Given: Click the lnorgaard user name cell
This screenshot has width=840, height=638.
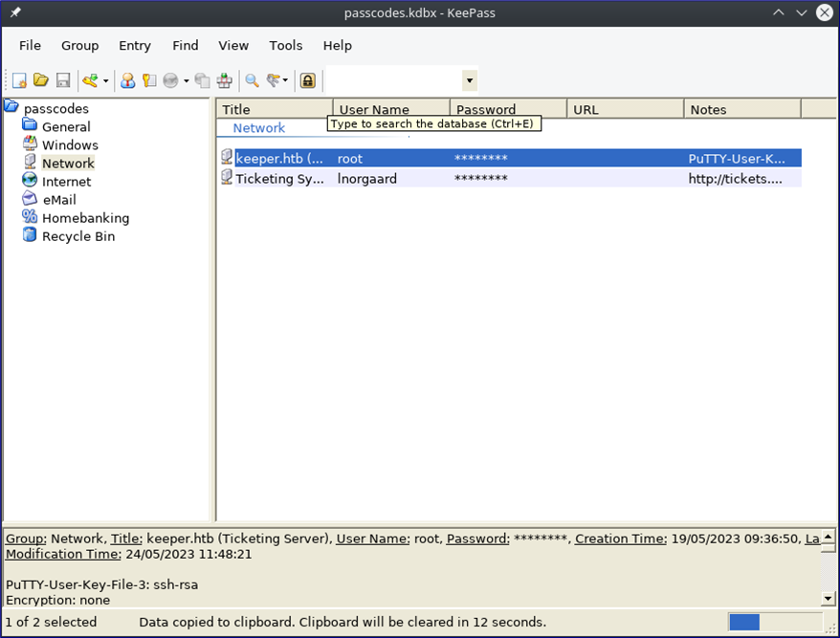Looking at the screenshot, I should click(367, 178).
